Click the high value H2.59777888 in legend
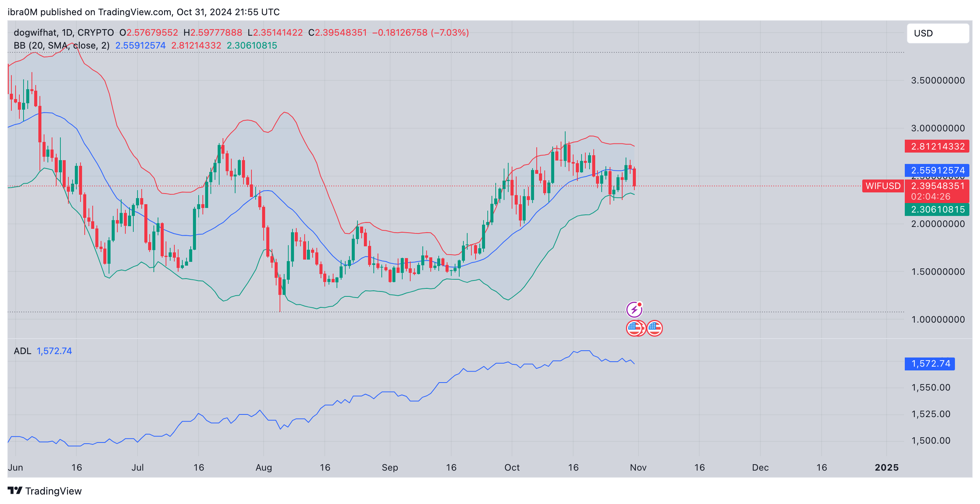The width and height of the screenshot is (980, 504). click(213, 33)
